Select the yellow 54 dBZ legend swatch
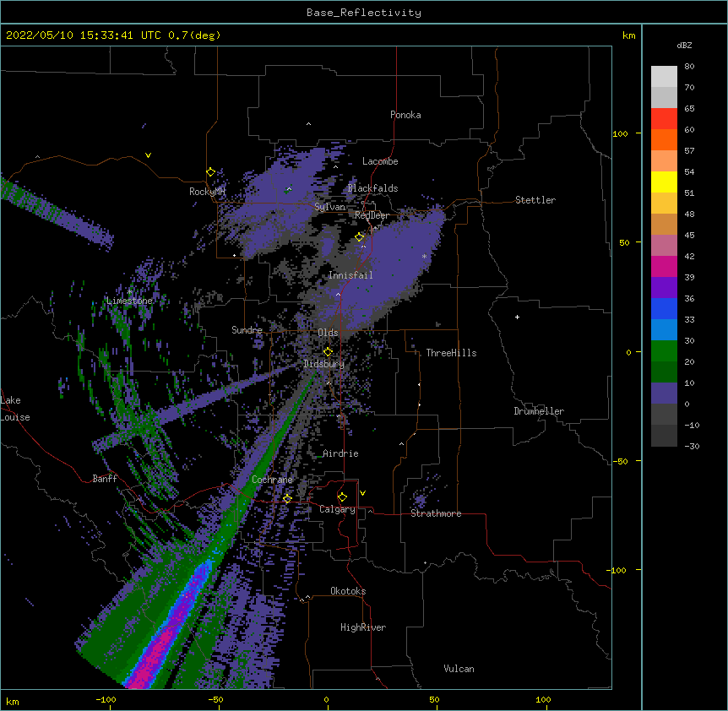Image resolution: width=728 pixels, height=711 pixels. [x=664, y=182]
